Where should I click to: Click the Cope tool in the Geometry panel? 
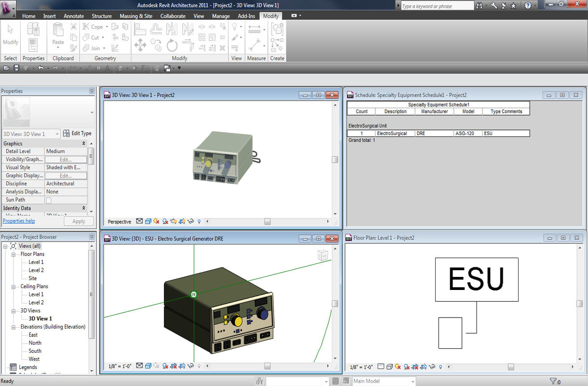point(95,27)
